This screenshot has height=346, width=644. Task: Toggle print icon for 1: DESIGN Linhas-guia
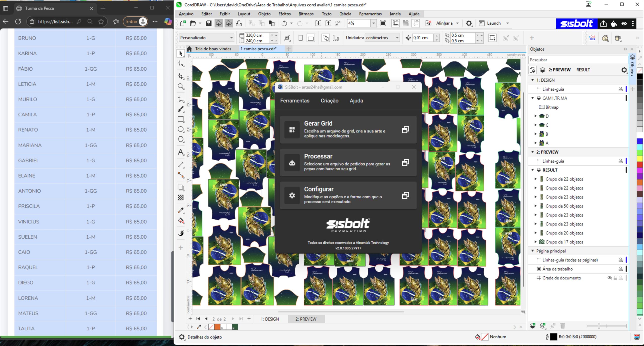click(621, 89)
